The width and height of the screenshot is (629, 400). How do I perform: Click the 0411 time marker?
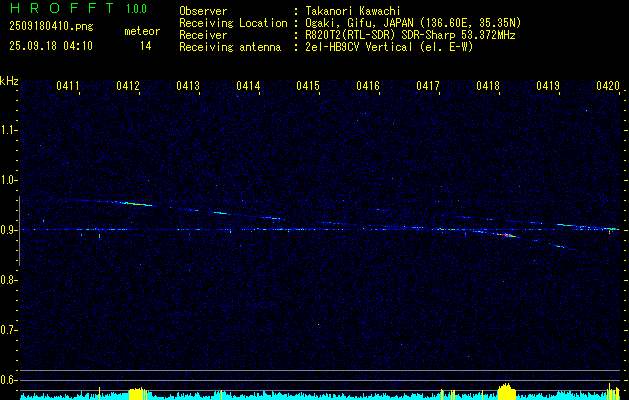67,85
